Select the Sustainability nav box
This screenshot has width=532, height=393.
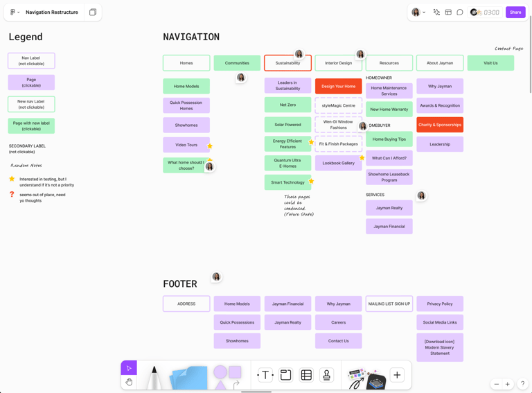[287, 63]
